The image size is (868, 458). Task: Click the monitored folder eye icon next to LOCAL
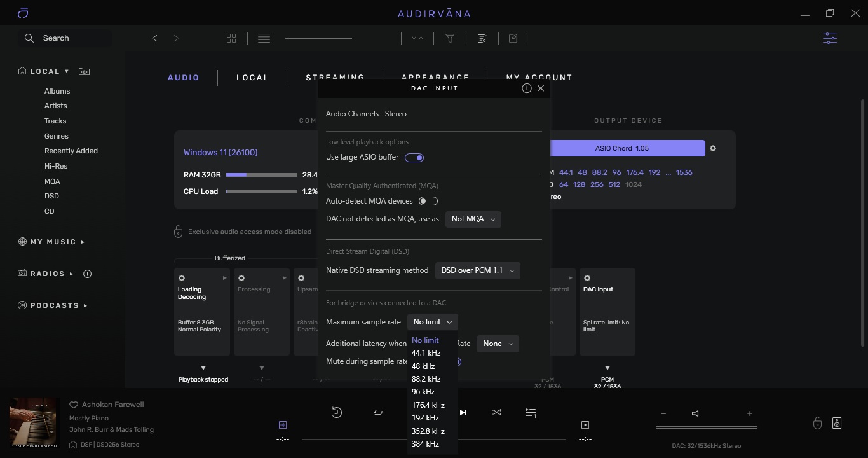point(84,71)
